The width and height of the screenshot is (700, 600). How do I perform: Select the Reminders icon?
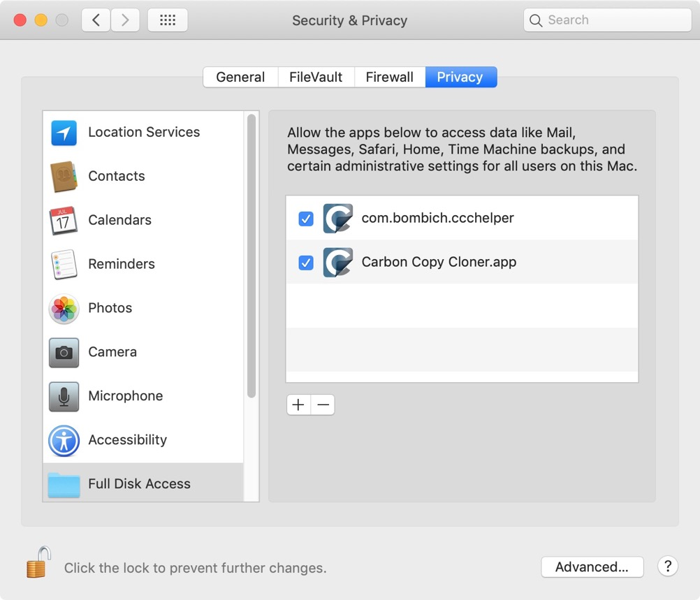pyautogui.click(x=64, y=264)
